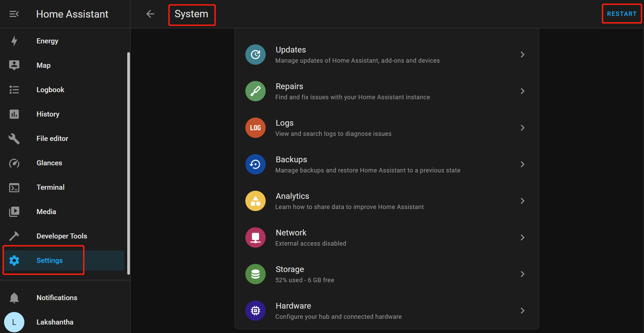Click the green Repairs icon

tap(256, 91)
